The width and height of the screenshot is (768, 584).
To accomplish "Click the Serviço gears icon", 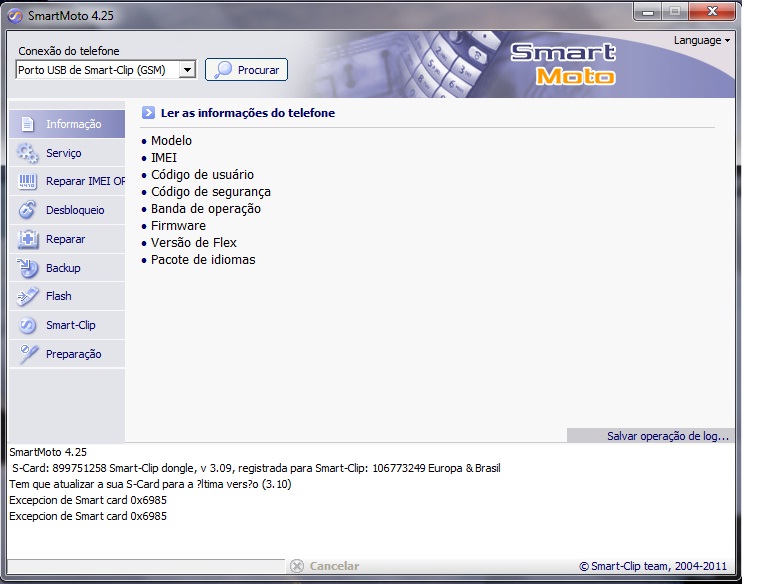I will tap(27, 153).
